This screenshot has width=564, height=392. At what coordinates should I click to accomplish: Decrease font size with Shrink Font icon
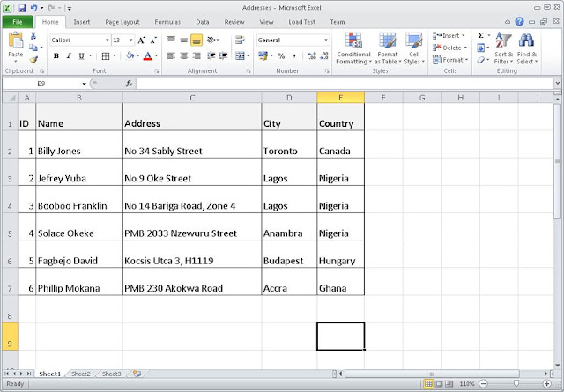point(153,40)
